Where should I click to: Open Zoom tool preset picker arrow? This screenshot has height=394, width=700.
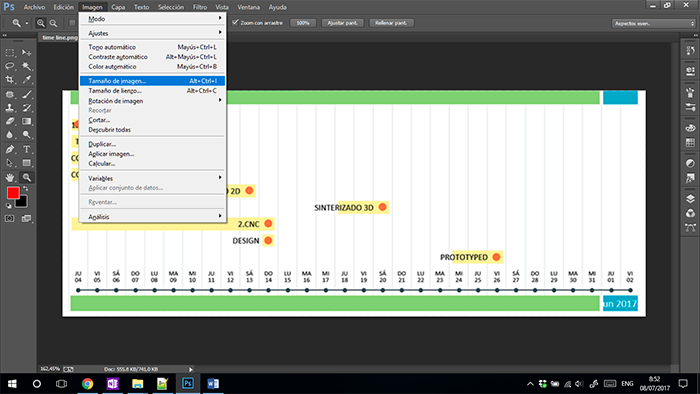pyautogui.click(x=27, y=23)
